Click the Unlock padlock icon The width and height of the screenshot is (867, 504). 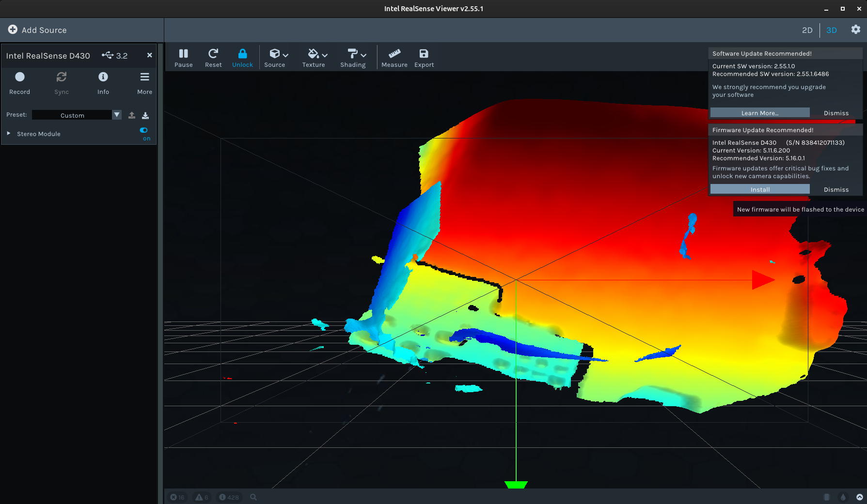point(242,53)
